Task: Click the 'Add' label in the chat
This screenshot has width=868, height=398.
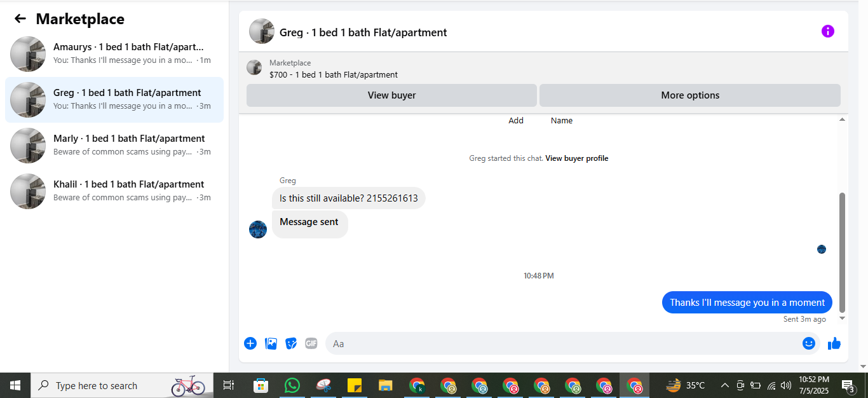Action: (x=516, y=121)
